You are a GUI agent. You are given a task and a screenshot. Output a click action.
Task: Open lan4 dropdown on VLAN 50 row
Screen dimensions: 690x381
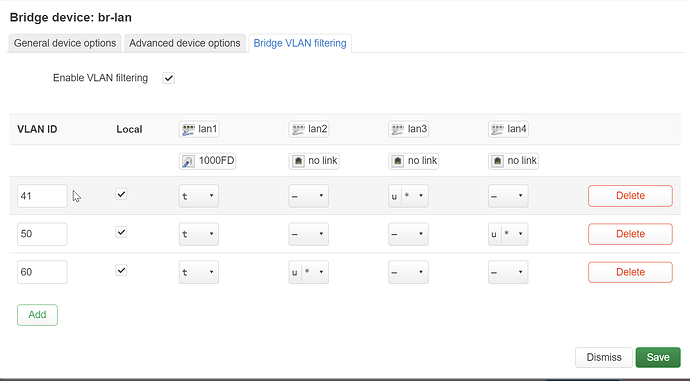tap(508, 234)
